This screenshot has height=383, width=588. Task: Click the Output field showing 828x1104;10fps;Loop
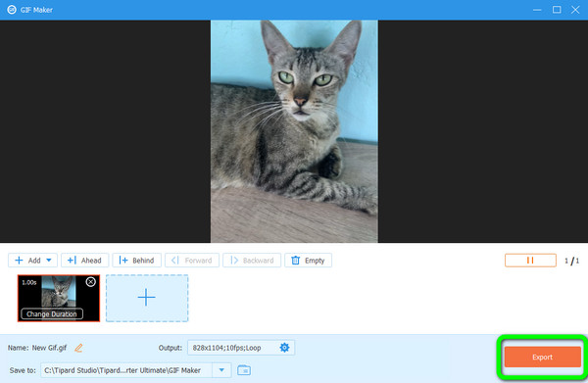(241, 348)
